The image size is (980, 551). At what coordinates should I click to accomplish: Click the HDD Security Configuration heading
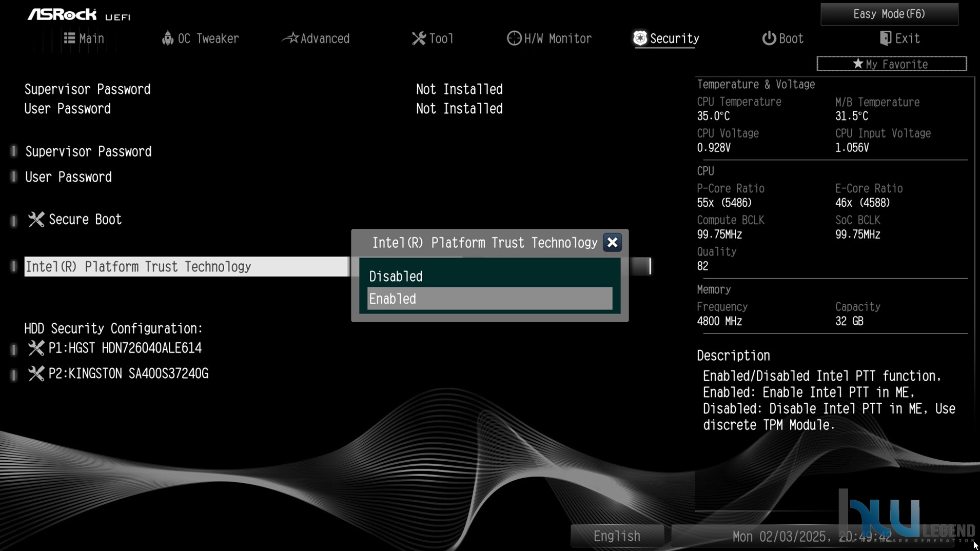113,328
